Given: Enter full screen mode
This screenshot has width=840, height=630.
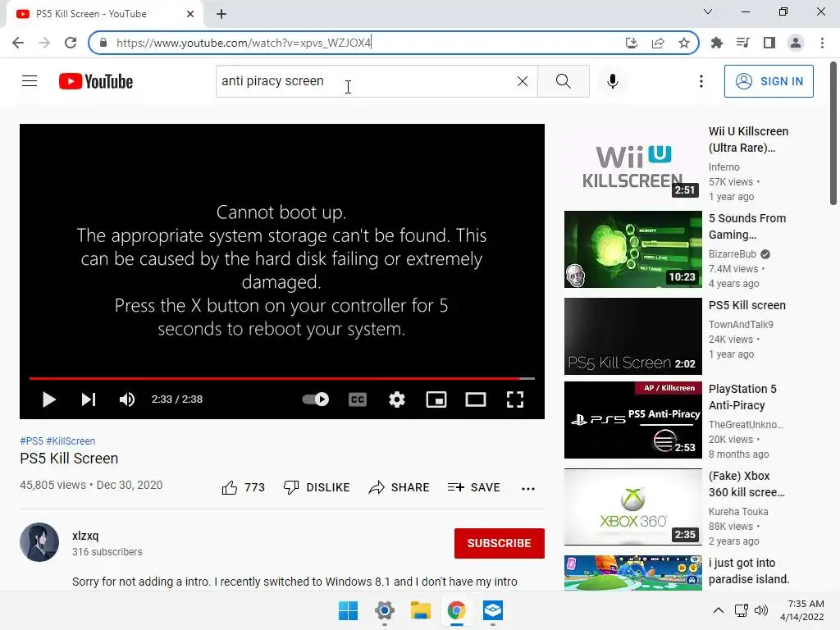Looking at the screenshot, I should pyautogui.click(x=515, y=399).
